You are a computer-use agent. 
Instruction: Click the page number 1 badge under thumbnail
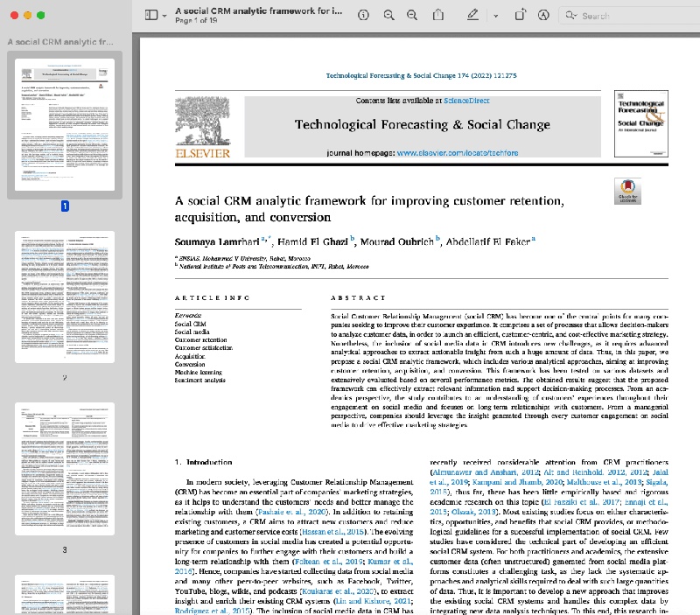65,206
